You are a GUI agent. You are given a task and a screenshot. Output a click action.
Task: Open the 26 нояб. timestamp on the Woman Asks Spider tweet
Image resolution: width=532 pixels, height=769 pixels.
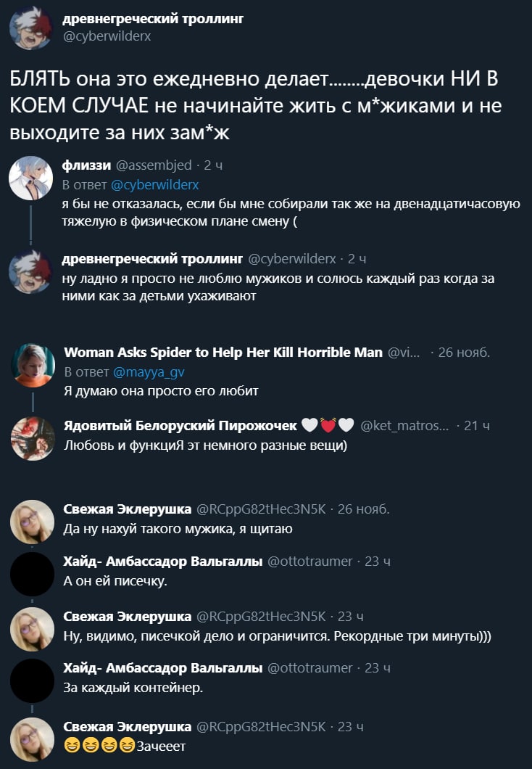pos(464,353)
